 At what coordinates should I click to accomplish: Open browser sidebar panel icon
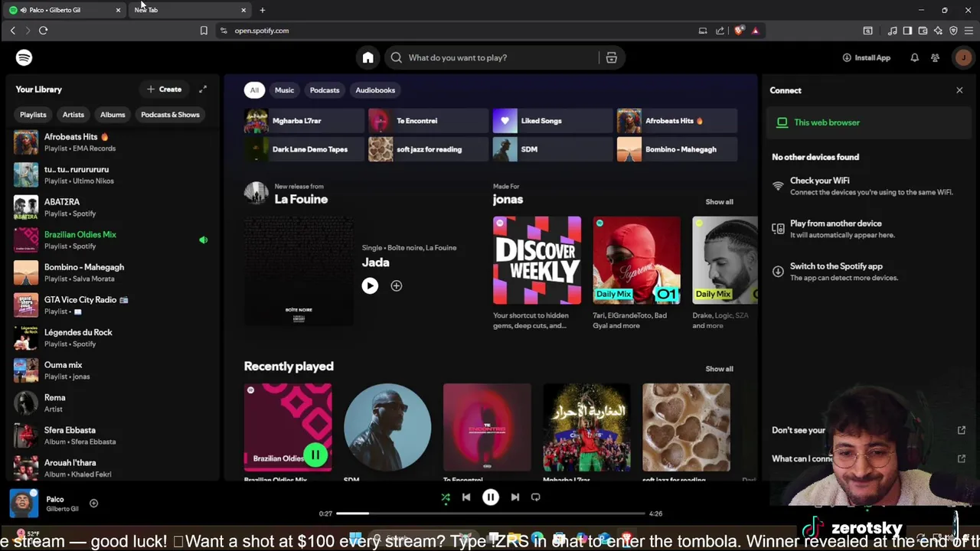click(907, 31)
